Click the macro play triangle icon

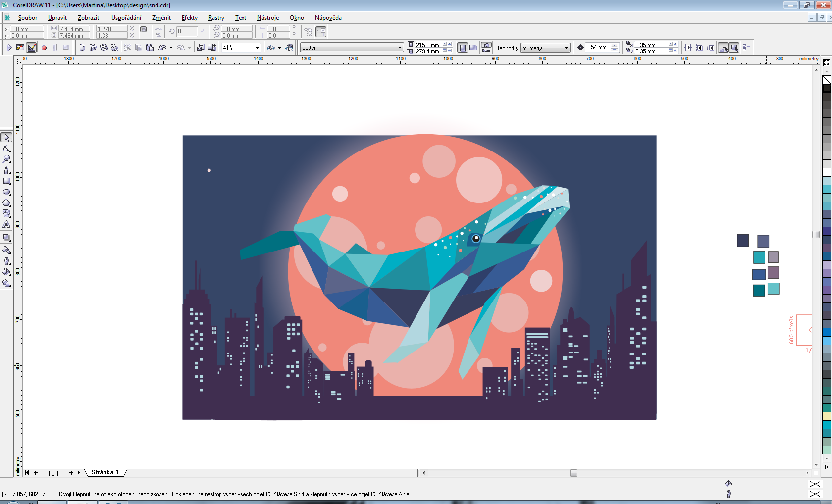[x=9, y=48]
